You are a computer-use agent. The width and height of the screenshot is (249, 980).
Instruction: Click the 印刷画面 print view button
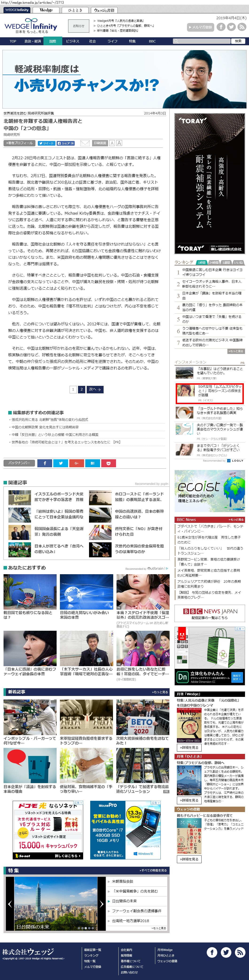(x=100, y=143)
